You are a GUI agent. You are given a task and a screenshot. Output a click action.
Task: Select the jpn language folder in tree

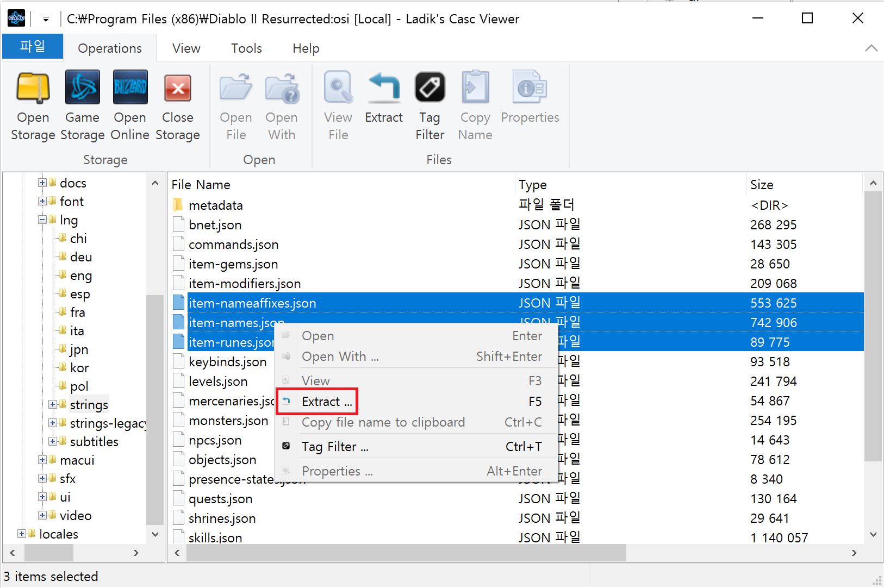[x=79, y=349]
